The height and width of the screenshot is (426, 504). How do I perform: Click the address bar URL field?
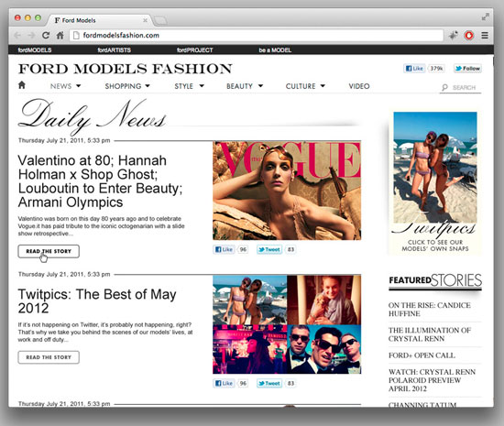(x=257, y=36)
